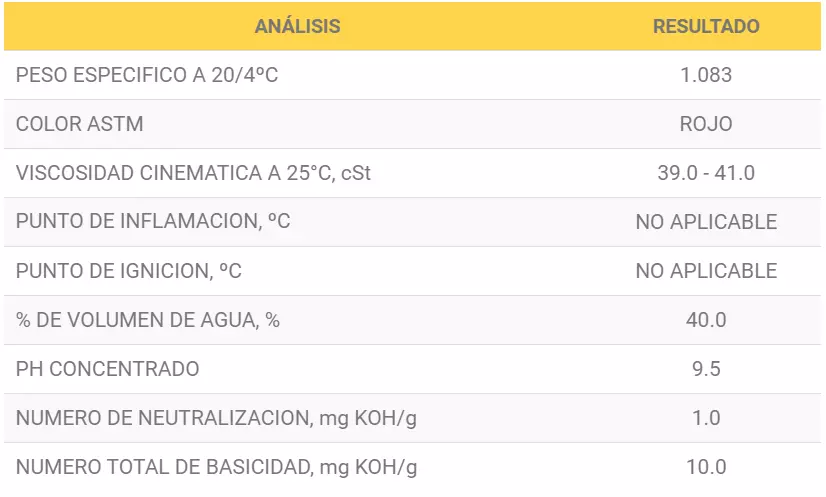Viewport: 826px width, 497px height.
Task: Click NO APLICABLE in the inflamacion row
Action: (706, 222)
